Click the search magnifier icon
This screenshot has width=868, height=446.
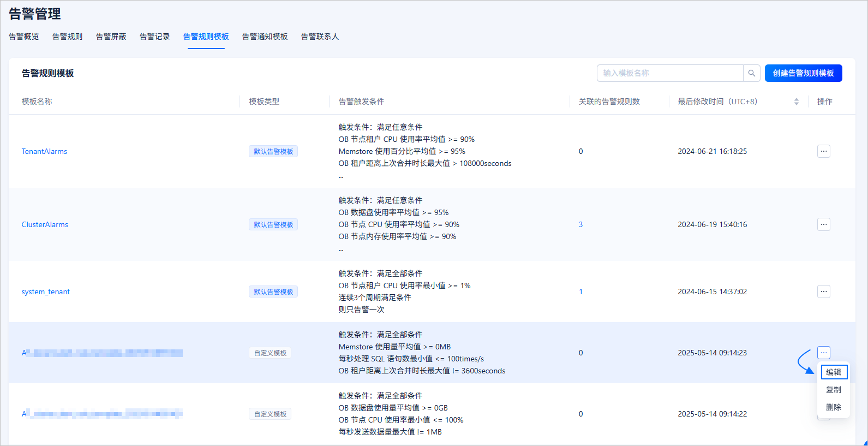point(751,73)
